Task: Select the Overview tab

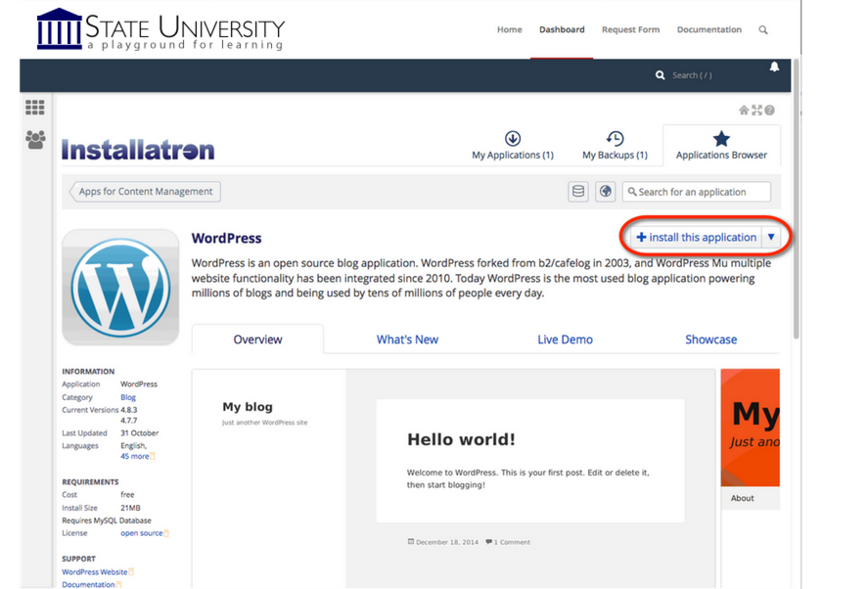Action: 257,340
